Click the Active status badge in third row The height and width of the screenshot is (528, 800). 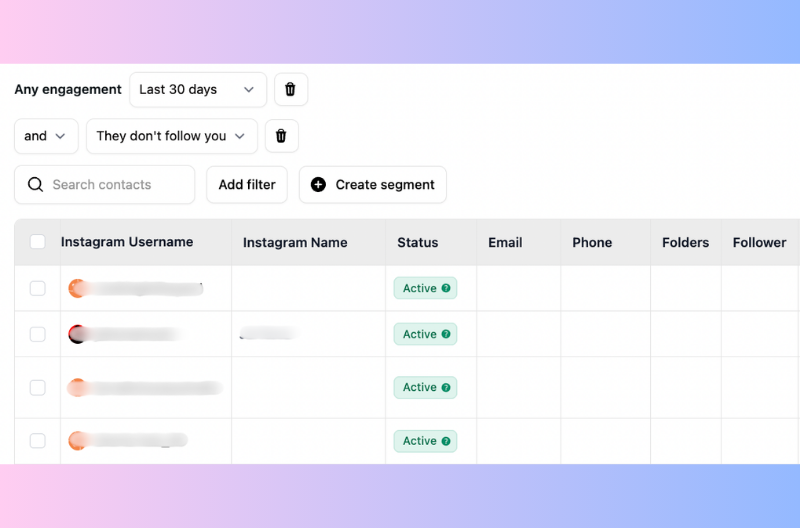click(x=426, y=388)
